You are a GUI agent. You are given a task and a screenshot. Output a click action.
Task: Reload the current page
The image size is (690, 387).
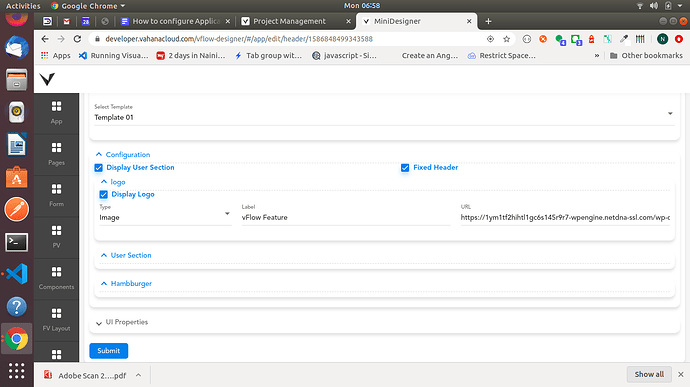pyautogui.click(x=77, y=39)
